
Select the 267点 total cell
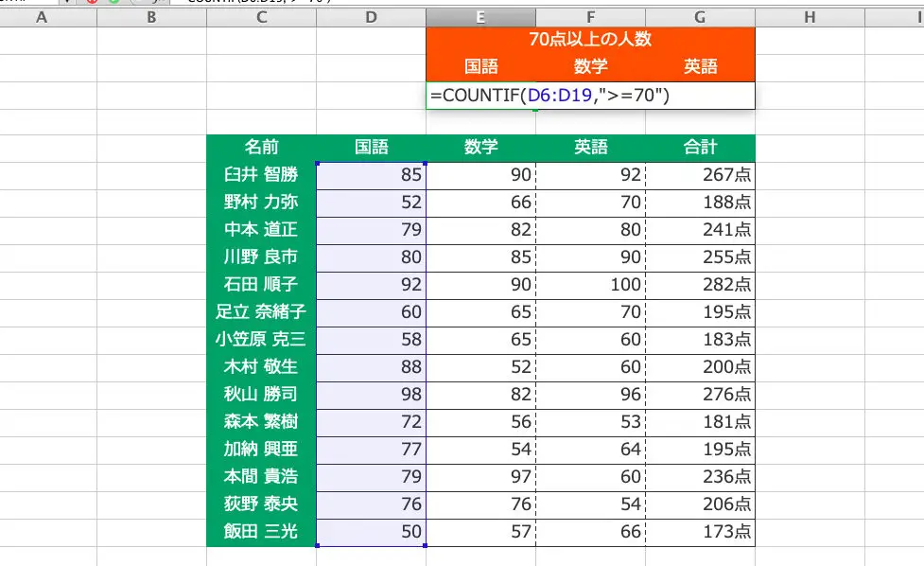699,175
